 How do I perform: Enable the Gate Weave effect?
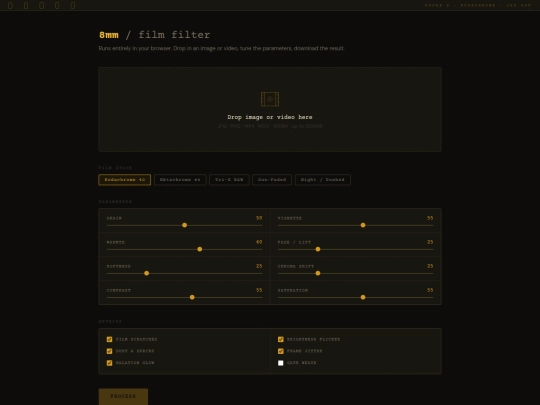(x=281, y=363)
